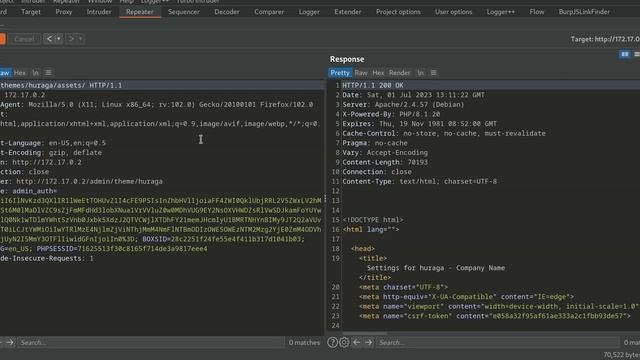Screen dimensions: 640x360
Task: Click the '0 matches' request search count
Action: point(304,342)
